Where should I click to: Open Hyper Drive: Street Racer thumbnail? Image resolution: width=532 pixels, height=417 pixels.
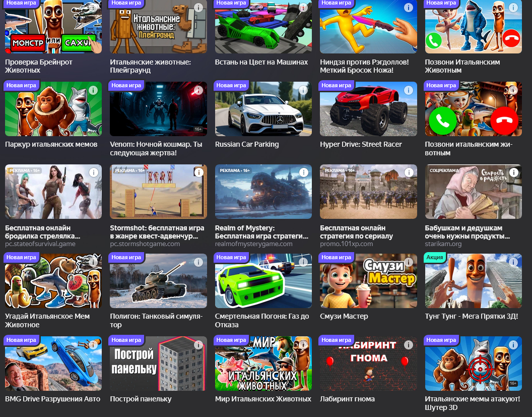(x=368, y=109)
